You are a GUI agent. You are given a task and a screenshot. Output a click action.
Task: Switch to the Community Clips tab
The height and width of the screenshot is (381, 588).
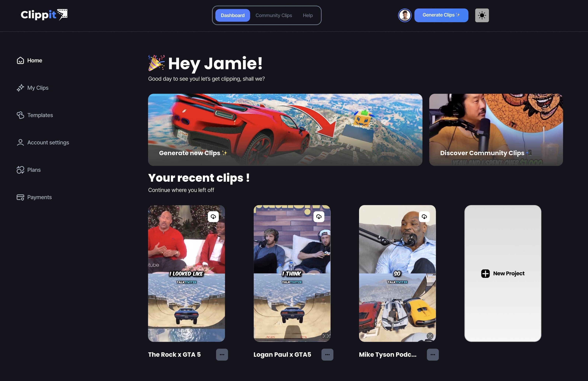[274, 15]
